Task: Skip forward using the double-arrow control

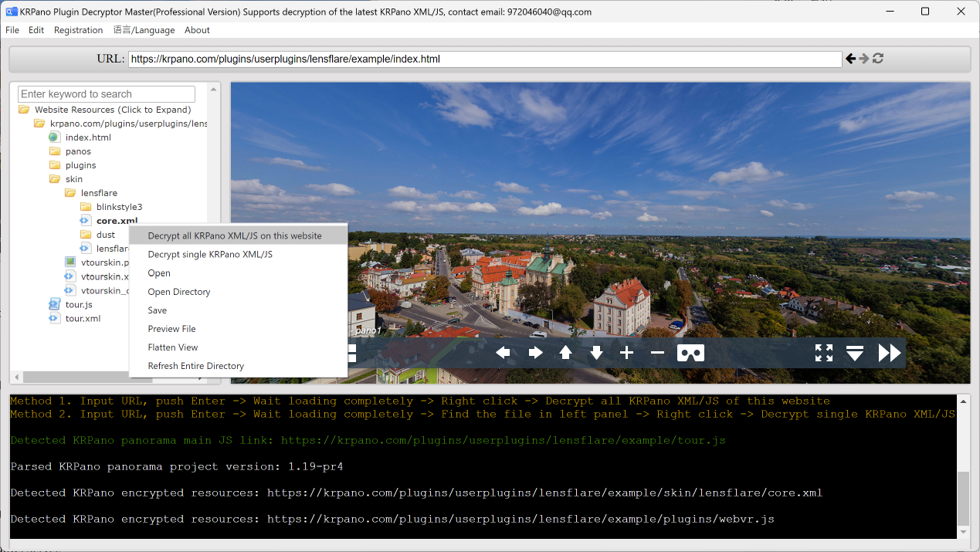Action: pyautogui.click(x=888, y=352)
